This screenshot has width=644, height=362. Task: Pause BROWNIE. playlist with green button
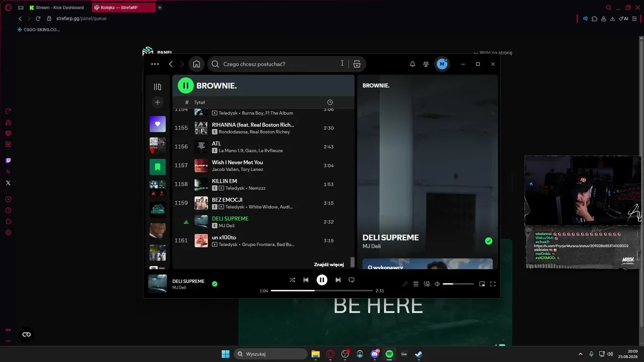186,85
